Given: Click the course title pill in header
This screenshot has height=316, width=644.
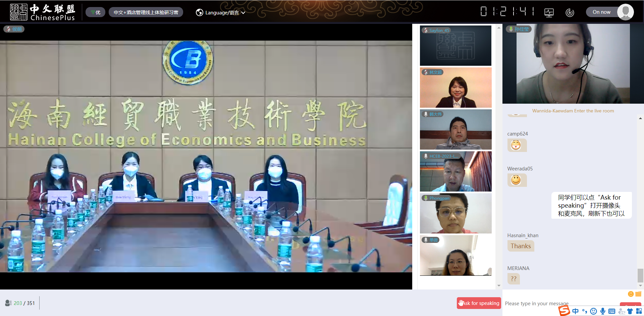Looking at the screenshot, I should pyautogui.click(x=146, y=12).
